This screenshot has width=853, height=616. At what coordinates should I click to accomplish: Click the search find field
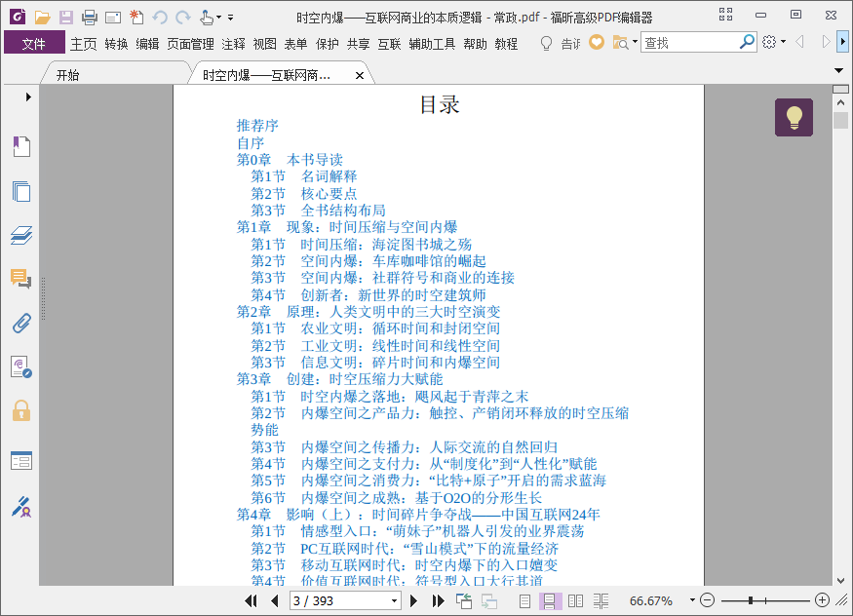coord(690,43)
